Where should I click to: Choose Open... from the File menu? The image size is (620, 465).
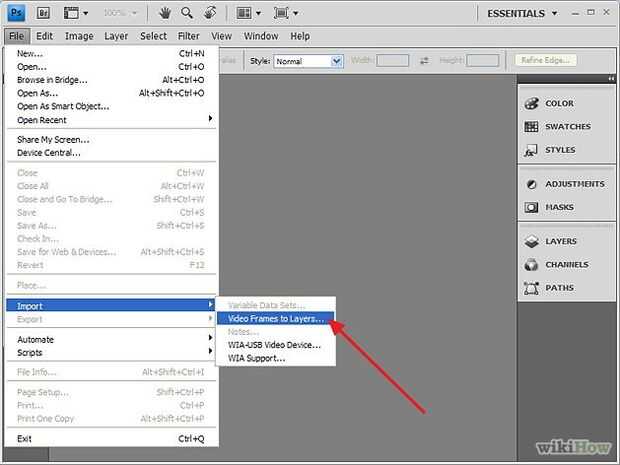(x=111, y=66)
